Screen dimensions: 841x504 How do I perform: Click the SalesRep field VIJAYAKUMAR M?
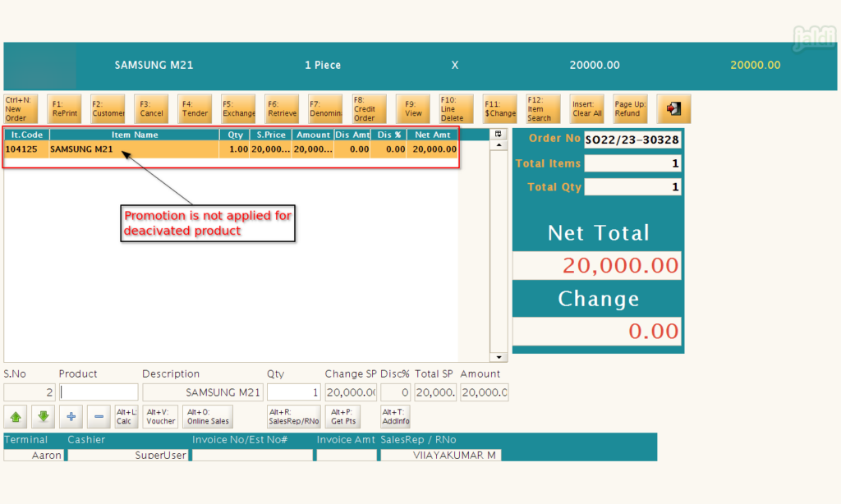coord(441,456)
